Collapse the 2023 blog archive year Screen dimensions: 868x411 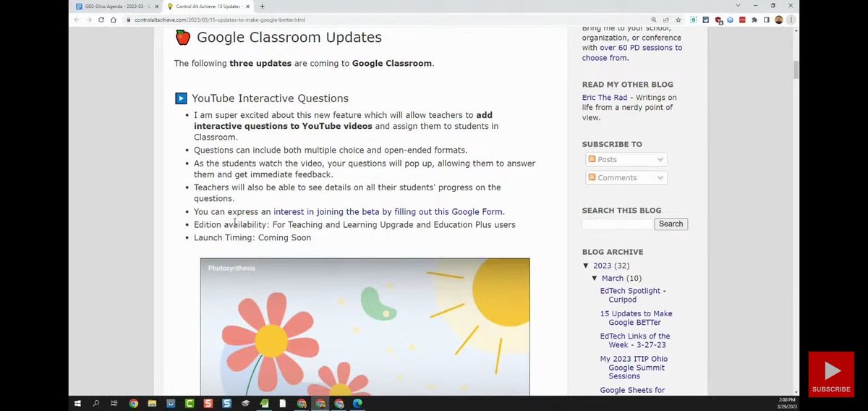586,266
